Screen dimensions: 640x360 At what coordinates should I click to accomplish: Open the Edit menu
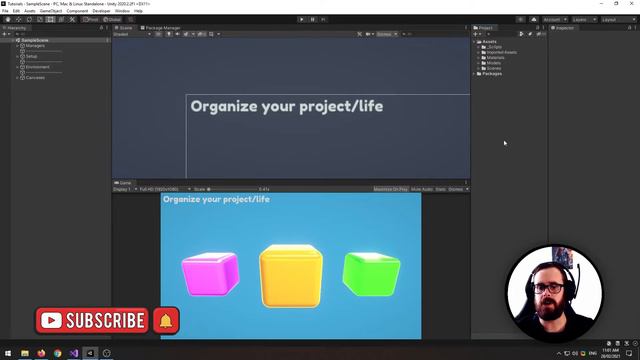click(16, 11)
